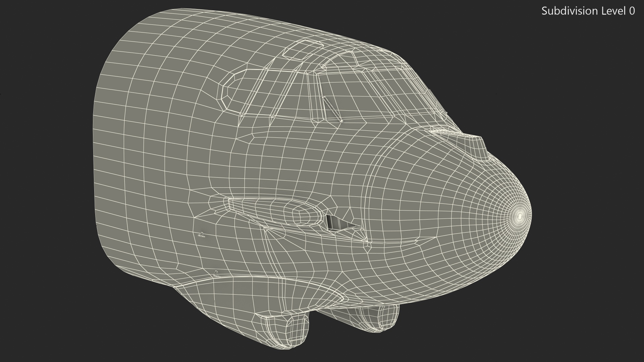644x362 pixels.
Task: Click the top overhead cockpit window
Action: pos(301,50)
